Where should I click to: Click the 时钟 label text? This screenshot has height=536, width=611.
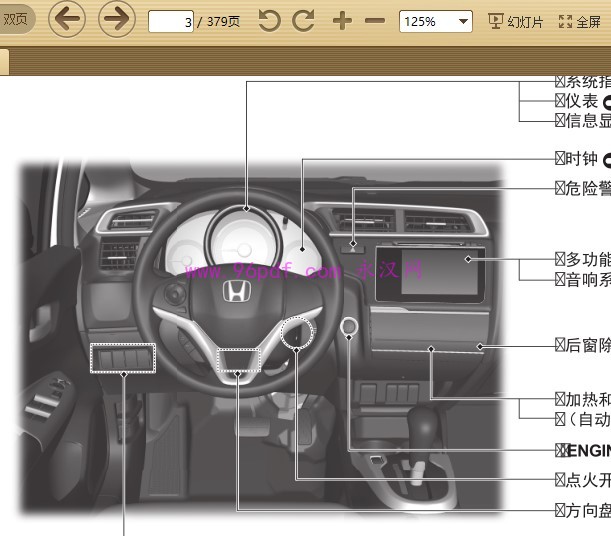(581, 159)
